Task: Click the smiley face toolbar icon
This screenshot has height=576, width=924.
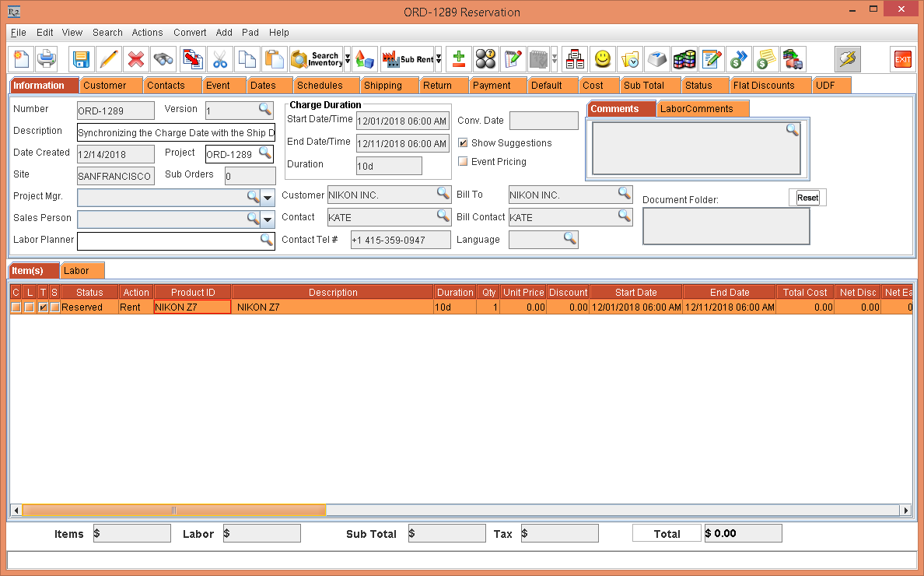Action: [602, 59]
